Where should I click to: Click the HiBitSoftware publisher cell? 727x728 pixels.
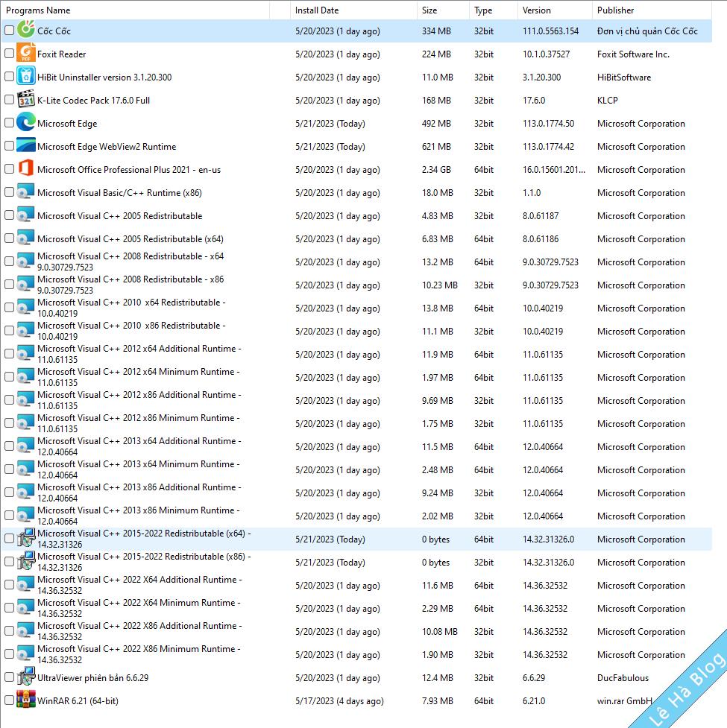click(x=624, y=77)
